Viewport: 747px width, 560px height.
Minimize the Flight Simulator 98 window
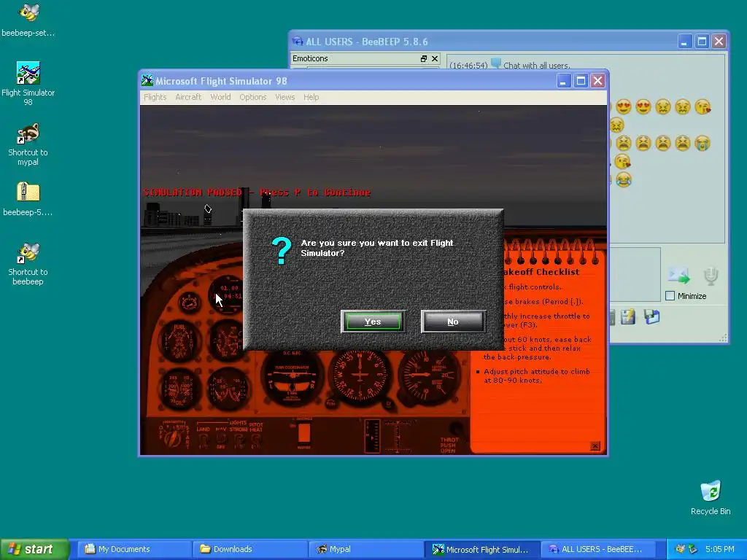tap(564, 80)
